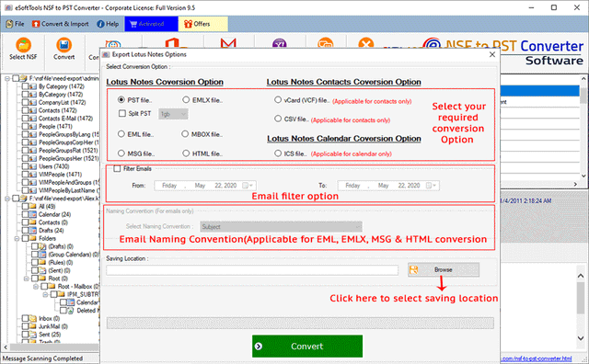589x364 pixels.
Task: Click the Contacts E-Mail (1472) view icon
Action: (x=33, y=119)
